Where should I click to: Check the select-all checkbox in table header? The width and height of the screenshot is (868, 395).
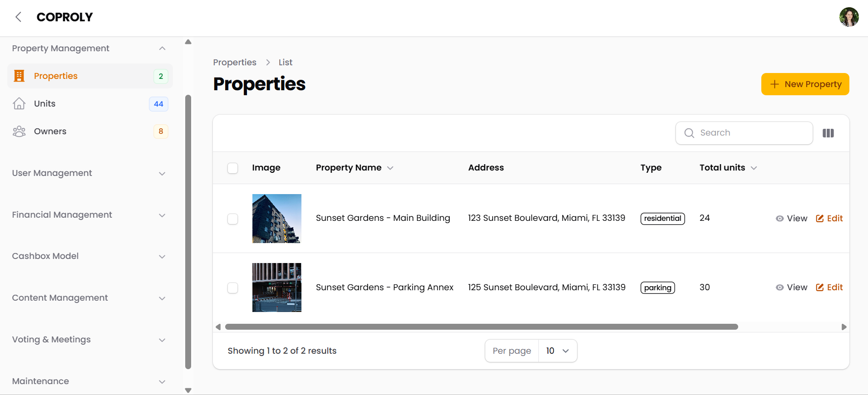click(x=232, y=168)
